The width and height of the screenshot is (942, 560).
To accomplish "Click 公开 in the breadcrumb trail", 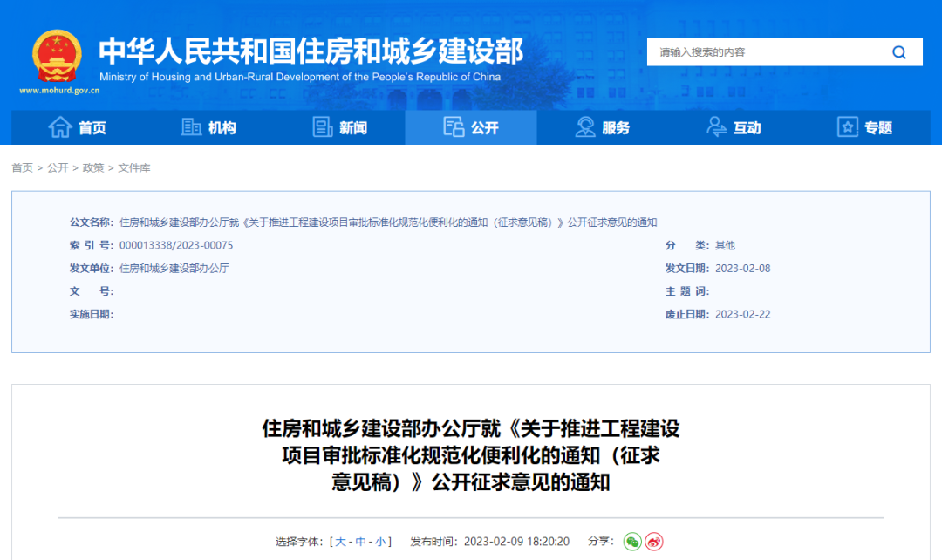I will click(57, 167).
